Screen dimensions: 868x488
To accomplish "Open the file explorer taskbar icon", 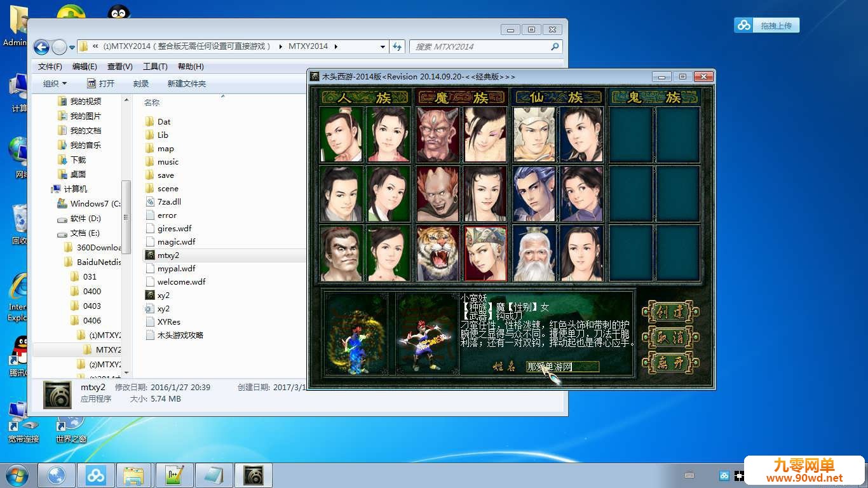I will tap(135, 475).
